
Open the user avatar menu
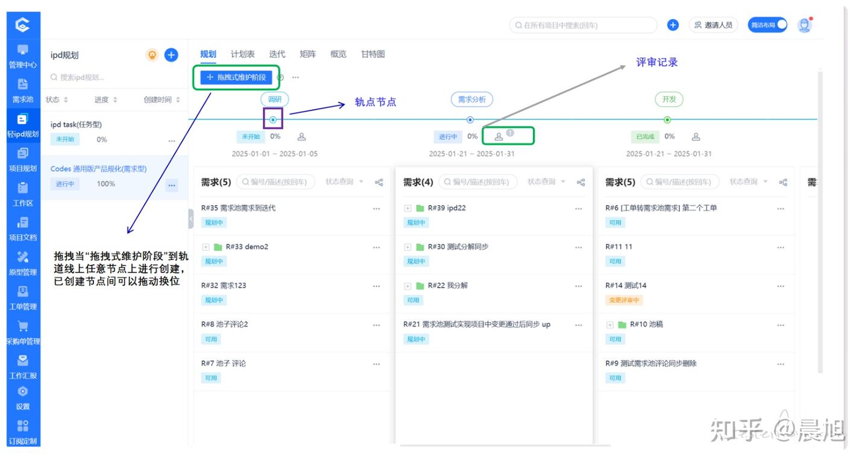tap(805, 25)
